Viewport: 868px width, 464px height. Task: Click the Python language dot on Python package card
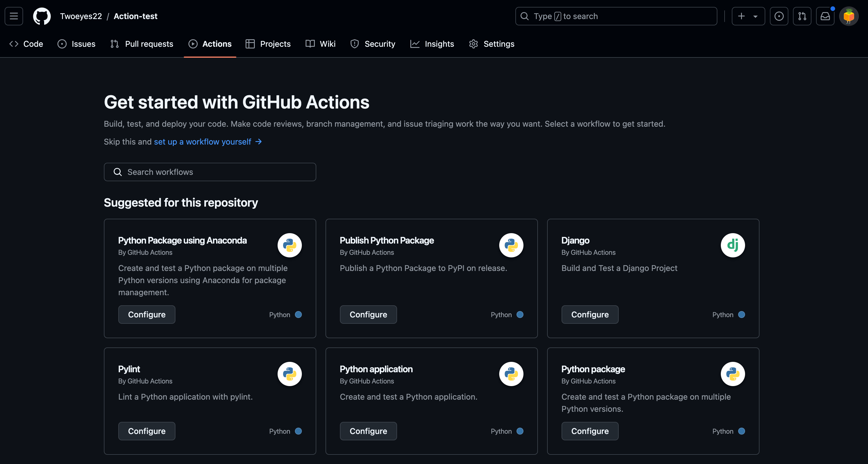click(x=742, y=431)
